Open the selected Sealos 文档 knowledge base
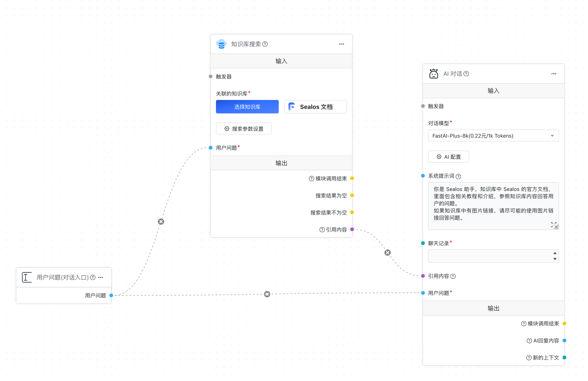 (315, 107)
